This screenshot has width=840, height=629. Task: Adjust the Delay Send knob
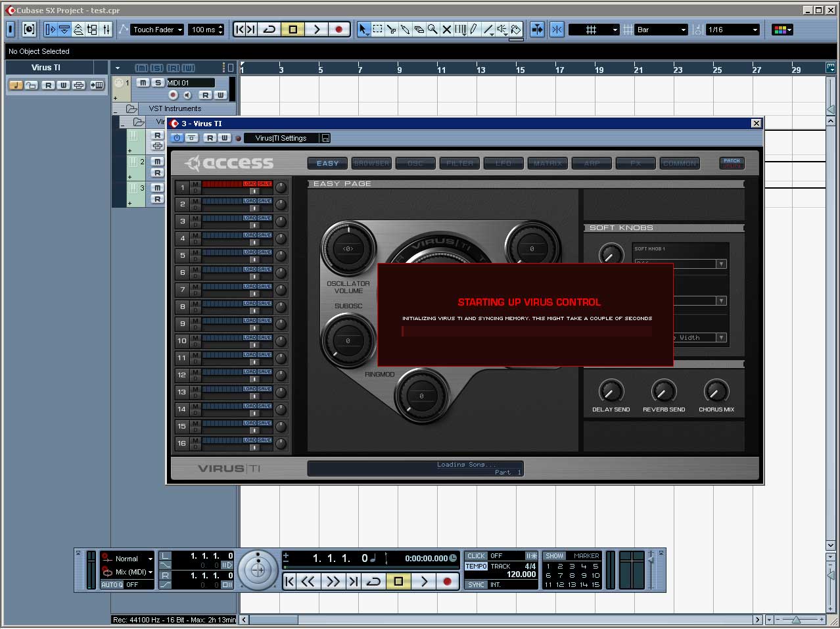pyautogui.click(x=611, y=391)
